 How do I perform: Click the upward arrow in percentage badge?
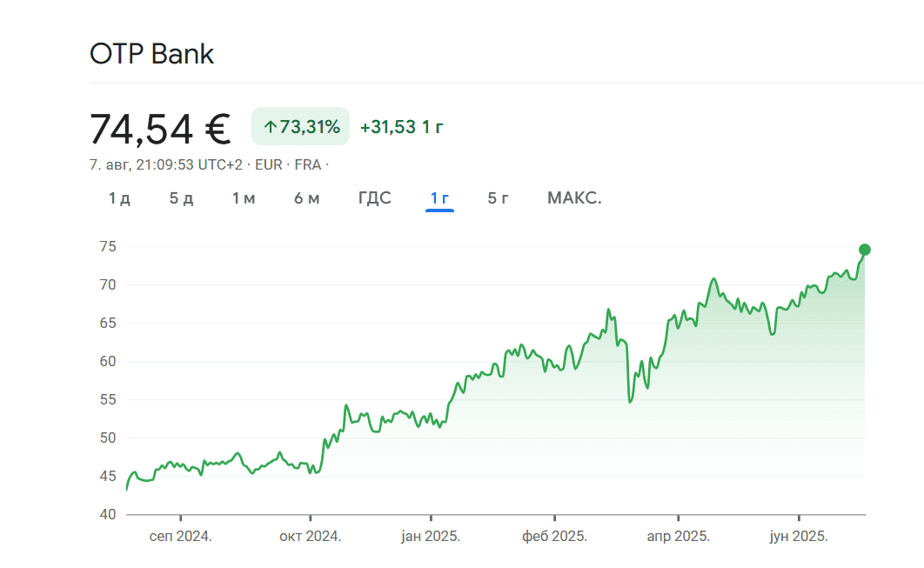271,127
